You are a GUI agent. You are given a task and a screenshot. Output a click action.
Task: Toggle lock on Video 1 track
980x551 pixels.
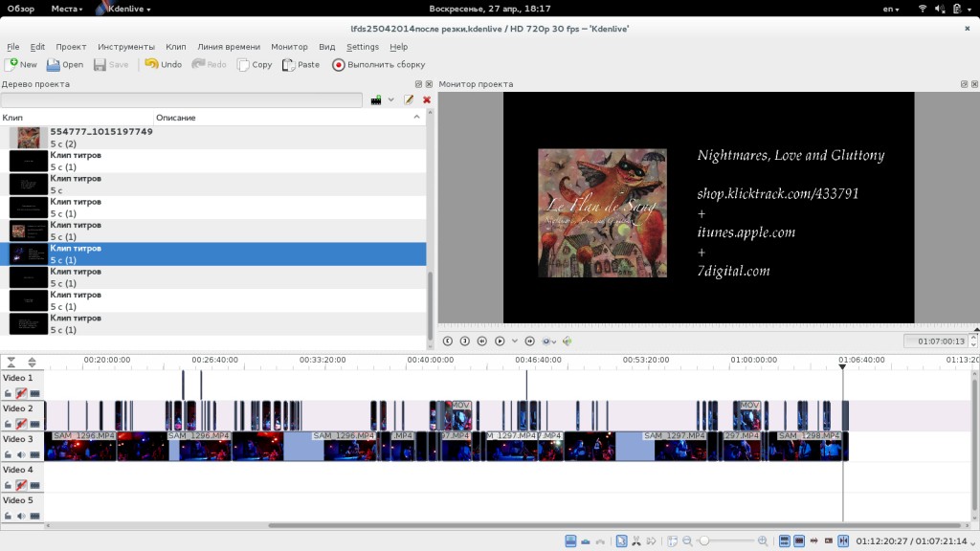8,393
